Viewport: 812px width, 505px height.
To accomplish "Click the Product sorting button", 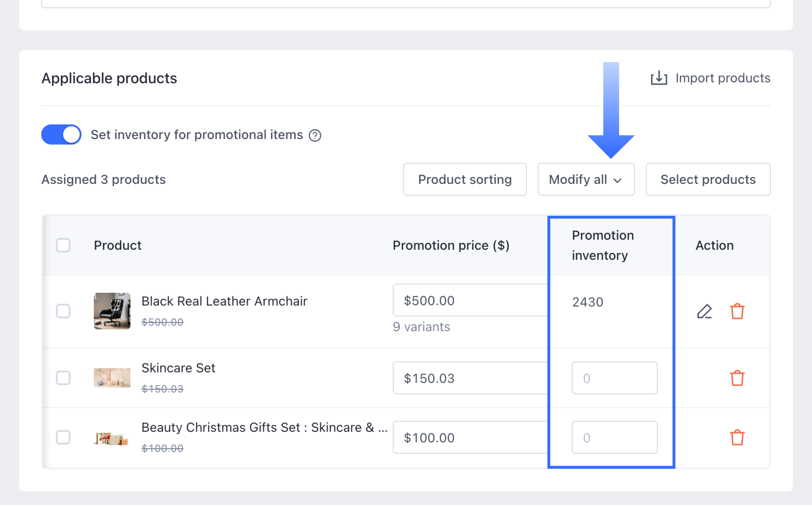I will [465, 179].
